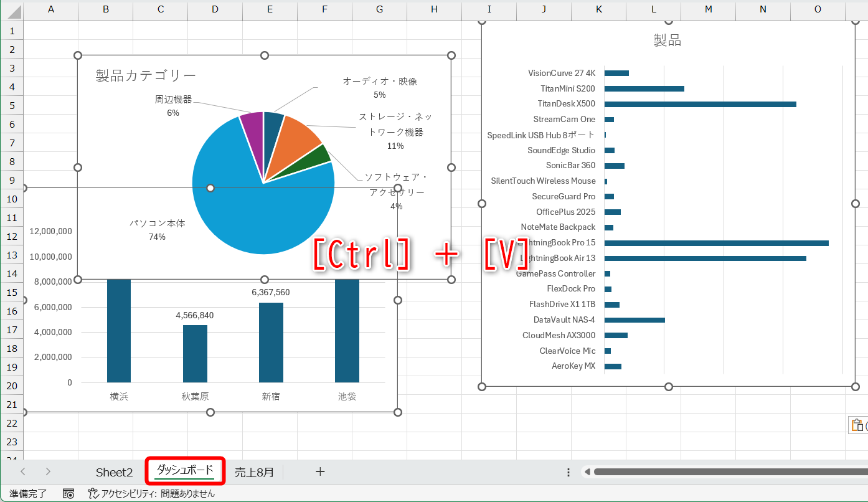Screen dimensions: 868x502
Task: Click the horizontal scrollbar left arrow
Action: click(587, 472)
